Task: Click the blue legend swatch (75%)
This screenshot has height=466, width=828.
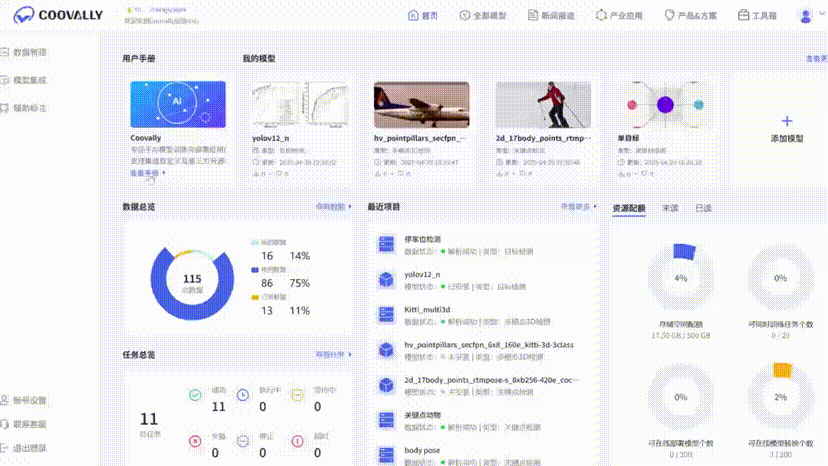Action: click(x=255, y=270)
